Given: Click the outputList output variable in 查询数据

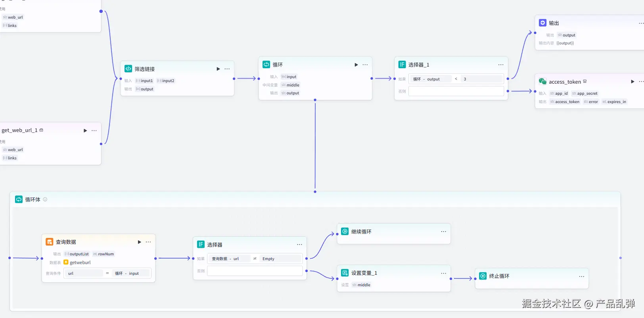Looking at the screenshot, I should pos(77,254).
